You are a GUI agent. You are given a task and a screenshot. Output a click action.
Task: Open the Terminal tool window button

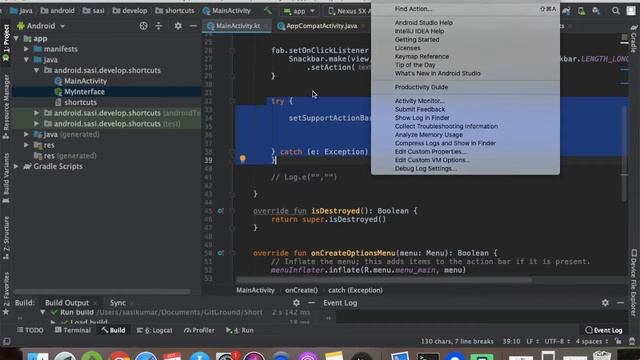[x=73, y=330]
